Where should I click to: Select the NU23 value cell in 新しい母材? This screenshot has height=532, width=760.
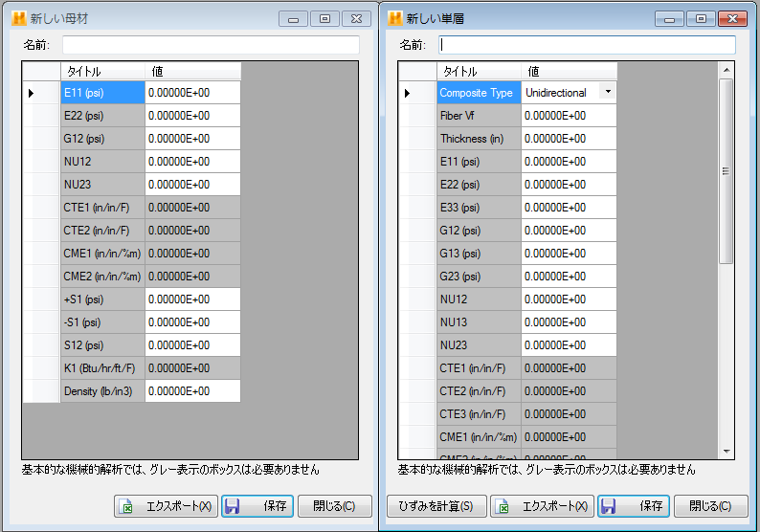[x=193, y=185]
